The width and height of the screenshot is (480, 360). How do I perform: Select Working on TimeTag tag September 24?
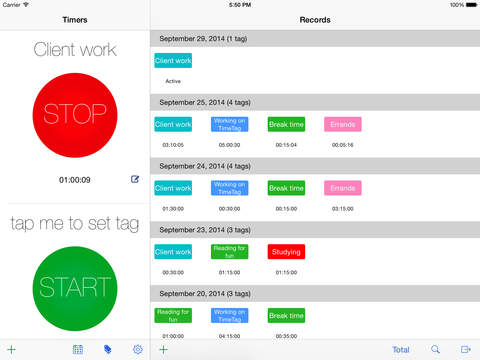coord(230,188)
